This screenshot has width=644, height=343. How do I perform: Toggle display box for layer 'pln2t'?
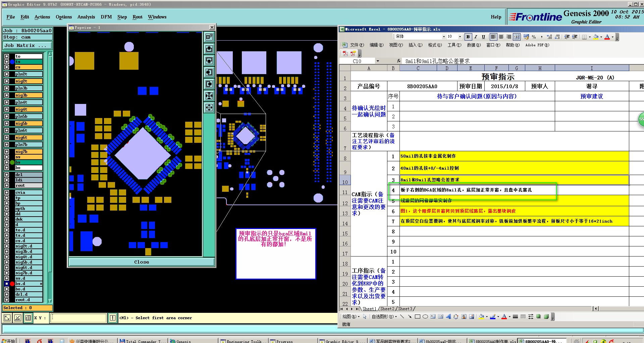click(x=7, y=74)
